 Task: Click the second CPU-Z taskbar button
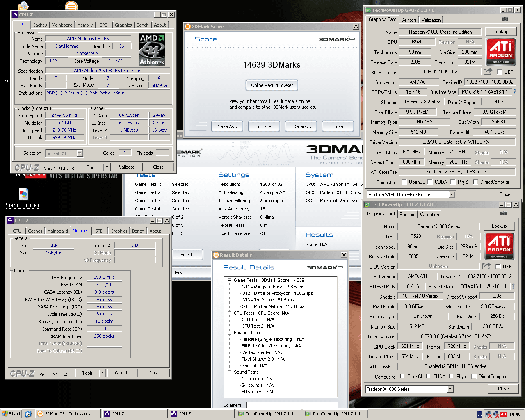[201, 414]
